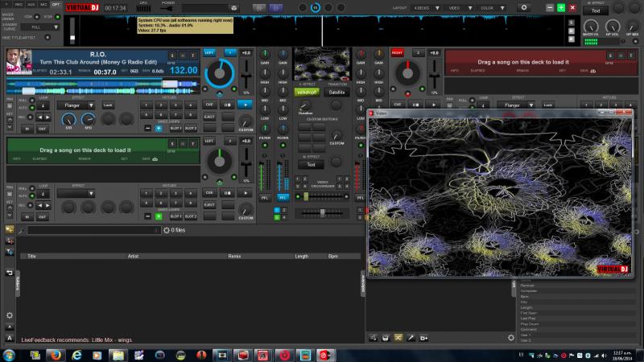The image size is (644, 362).
Task: Lower key with down arrow on R.I.O. deck
Action: point(10,127)
